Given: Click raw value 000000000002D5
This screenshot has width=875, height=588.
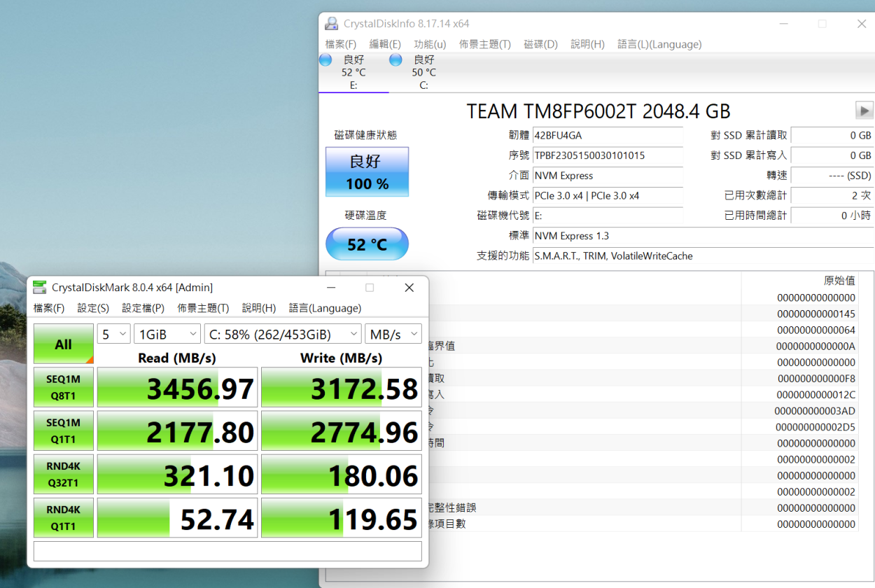Looking at the screenshot, I should [815, 427].
